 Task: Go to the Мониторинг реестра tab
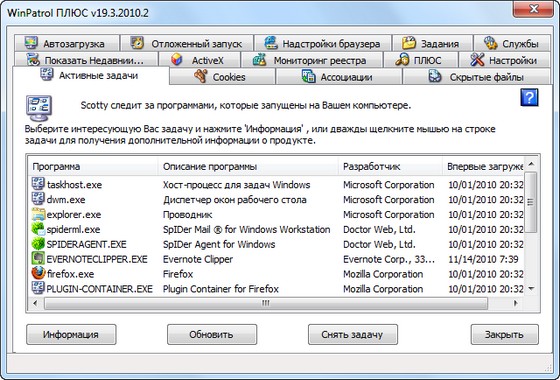coord(312,60)
